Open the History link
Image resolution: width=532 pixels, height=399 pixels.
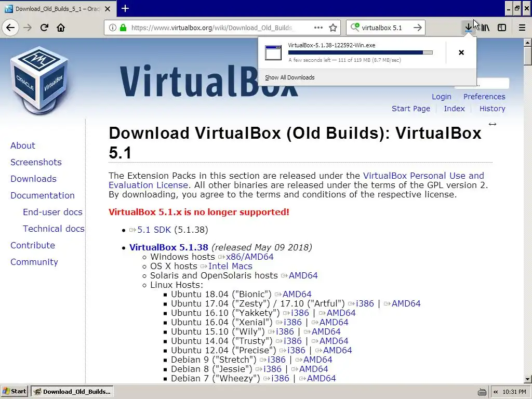pos(493,109)
